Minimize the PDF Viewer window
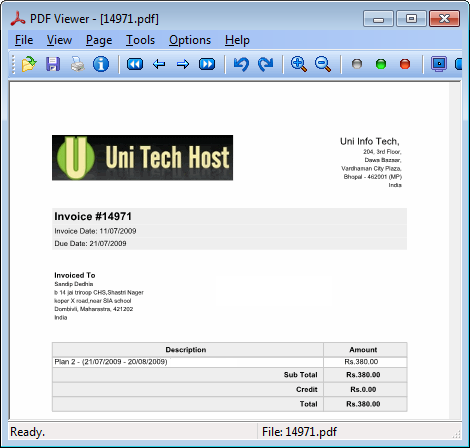 click(378, 19)
